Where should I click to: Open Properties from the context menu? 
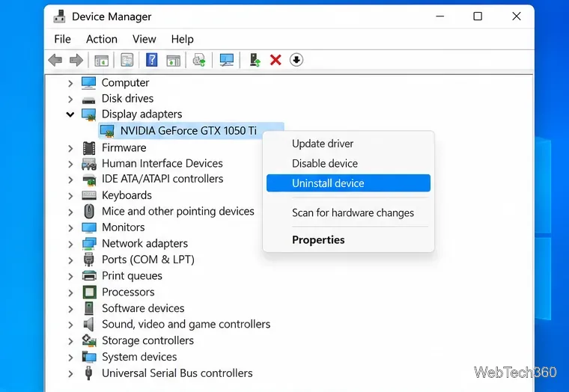click(x=348, y=240)
